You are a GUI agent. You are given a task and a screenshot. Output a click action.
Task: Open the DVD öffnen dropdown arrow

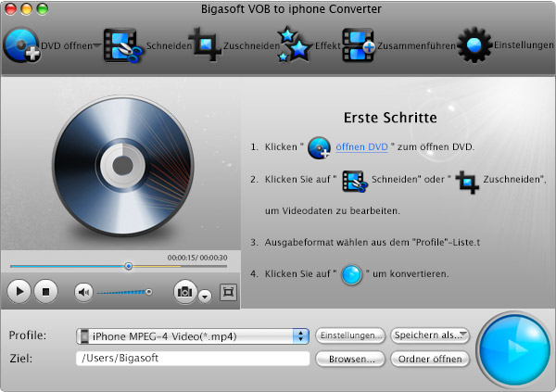(x=96, y=45)
